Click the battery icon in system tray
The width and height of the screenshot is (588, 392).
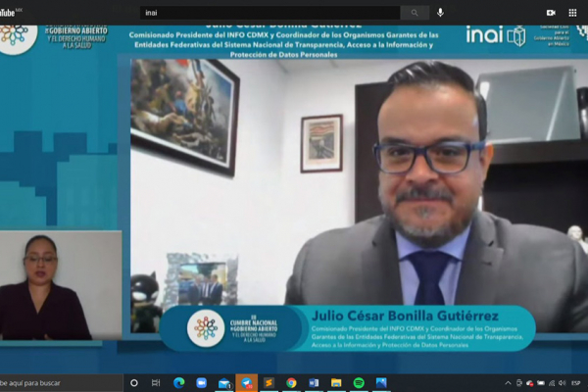point(540,383)
